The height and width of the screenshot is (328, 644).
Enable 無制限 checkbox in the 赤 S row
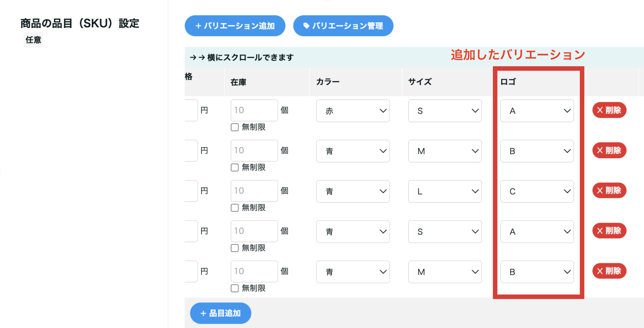(235, 127)
